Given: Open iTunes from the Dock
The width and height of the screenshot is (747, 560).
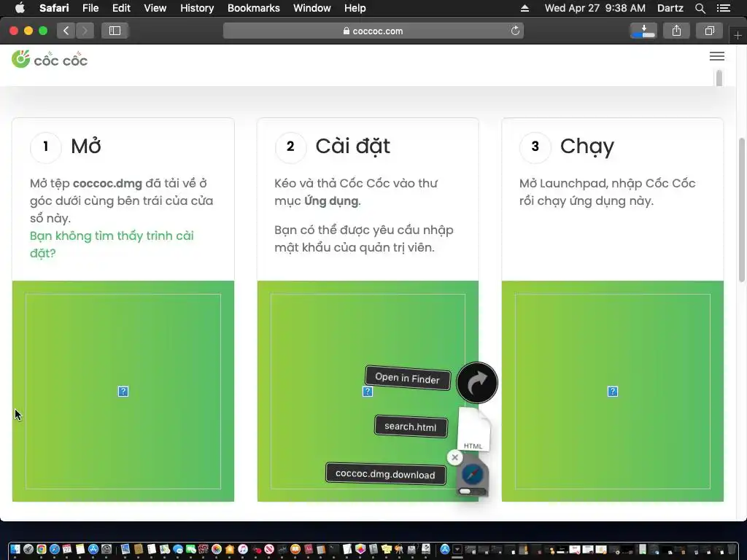Looking at the screenshot, I should click(243, 549).
